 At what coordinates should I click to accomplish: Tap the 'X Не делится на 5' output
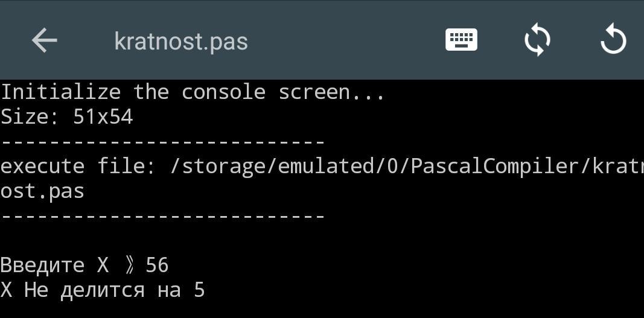[x=103, y=290]
